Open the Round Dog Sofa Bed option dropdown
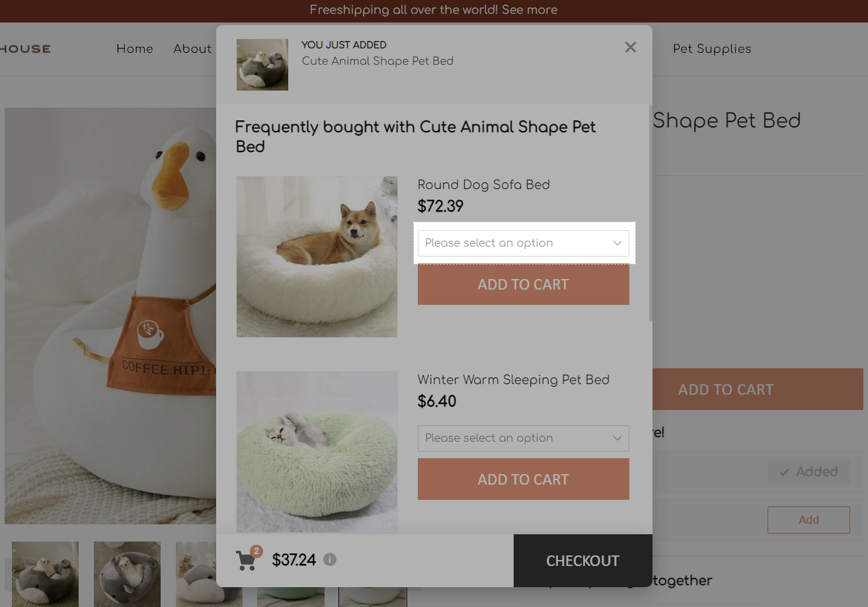 click(523, 243)
